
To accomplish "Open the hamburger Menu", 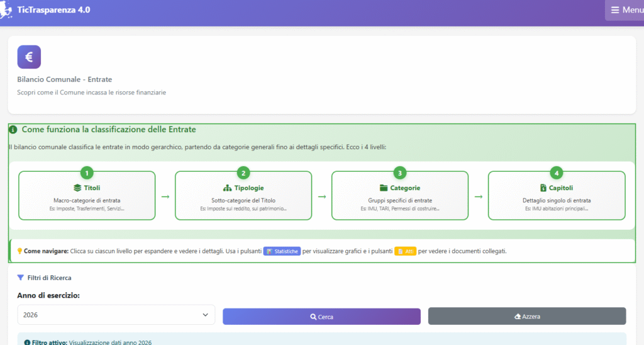I will click(x=625, y=10).
